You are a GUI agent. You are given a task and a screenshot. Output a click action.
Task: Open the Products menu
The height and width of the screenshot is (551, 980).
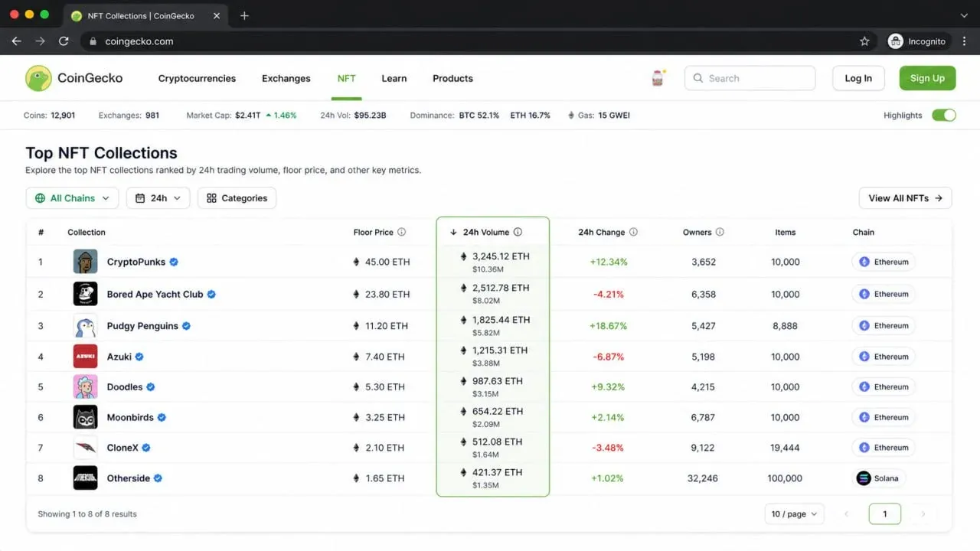pos(452,78)
